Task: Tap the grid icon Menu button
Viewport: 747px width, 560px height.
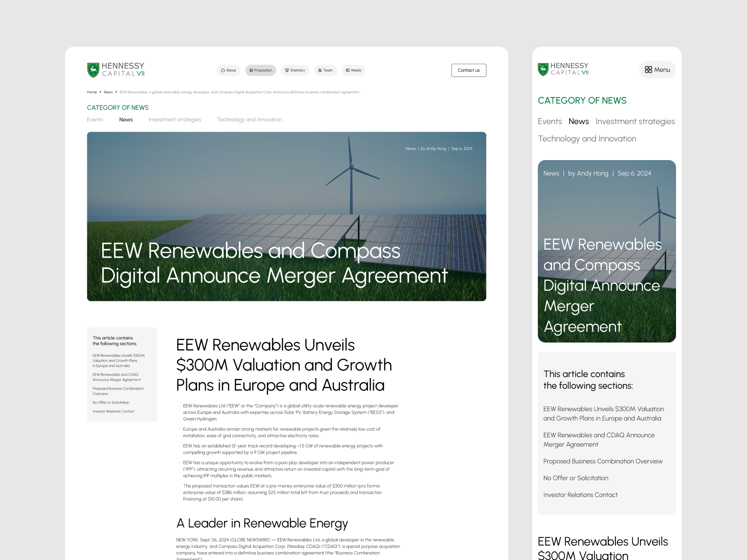Action: (x=657, y=70)
